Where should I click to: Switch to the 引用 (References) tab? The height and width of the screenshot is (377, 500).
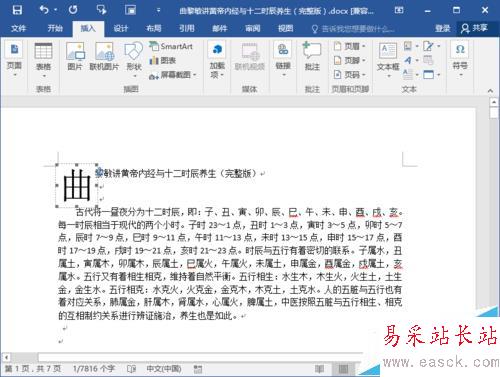(187, 28)
